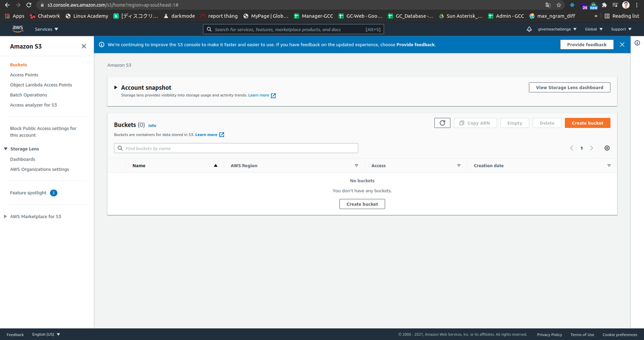Open Learn more link under Buckets description
644x340 pixels.
210,135
